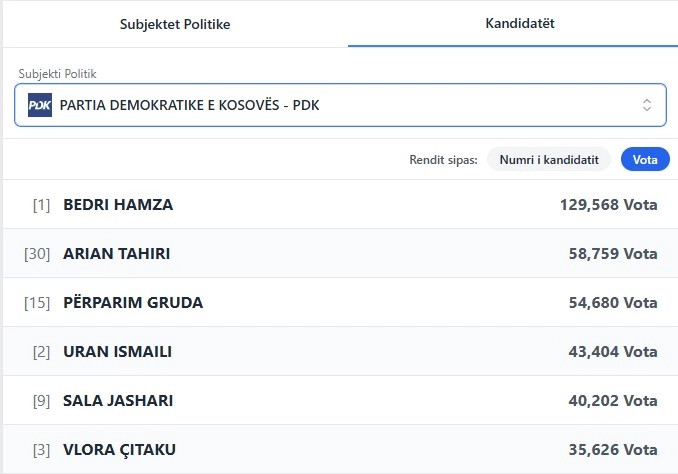Select the Kandidatët tab
678x474 pixels.
click(x=513, y=23)
